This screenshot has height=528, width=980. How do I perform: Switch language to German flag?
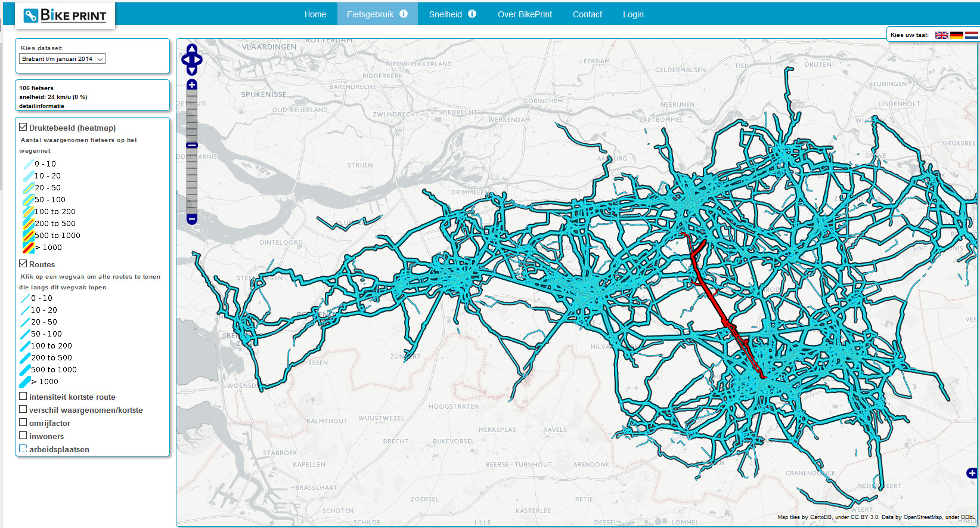point(957,35)
